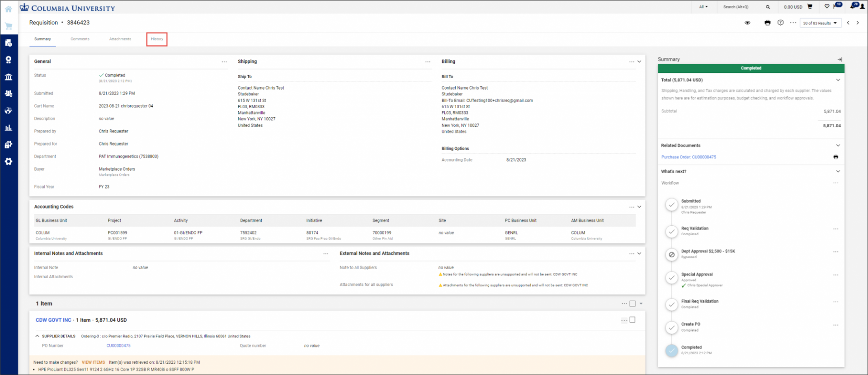Check the CDW GOVT INC item checkbox
The image size is (868, 375).
[x=632, y=320]
